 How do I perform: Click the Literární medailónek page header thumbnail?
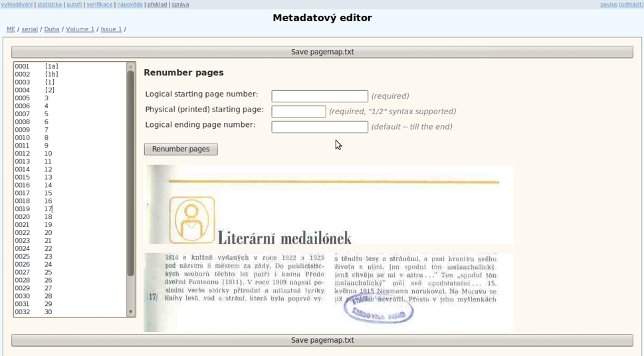330,205
